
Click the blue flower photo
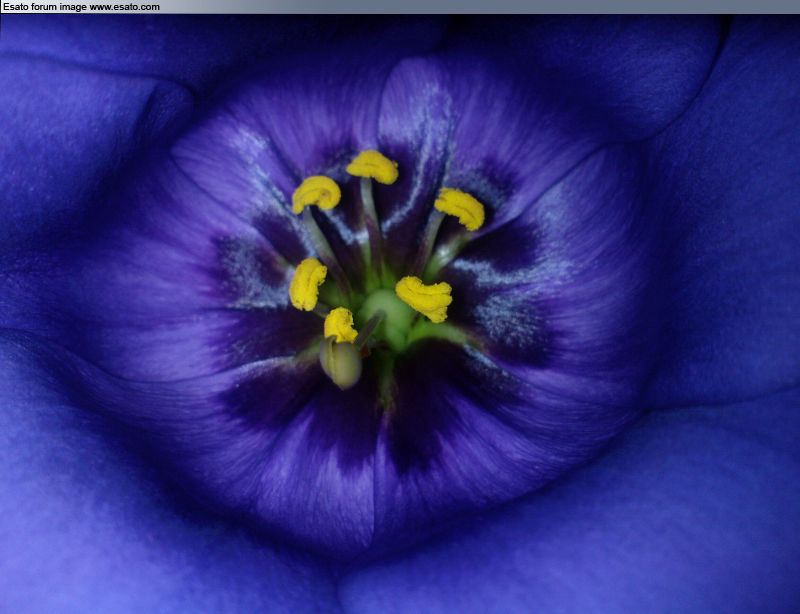(x=400, y=314)
